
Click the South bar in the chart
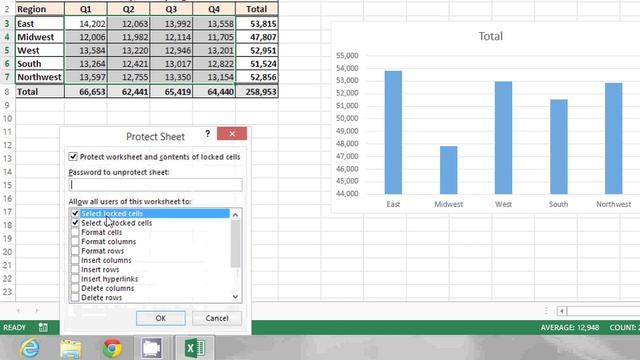(558, 147)
